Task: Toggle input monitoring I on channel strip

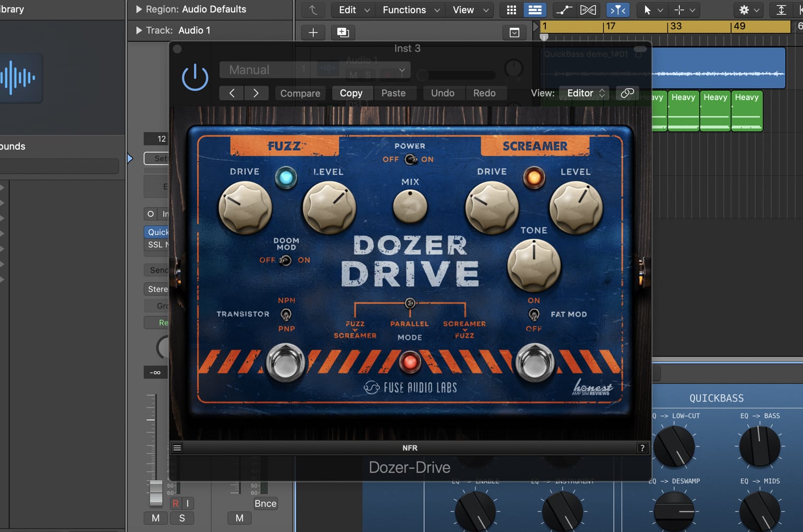Action: click(188, 503)
